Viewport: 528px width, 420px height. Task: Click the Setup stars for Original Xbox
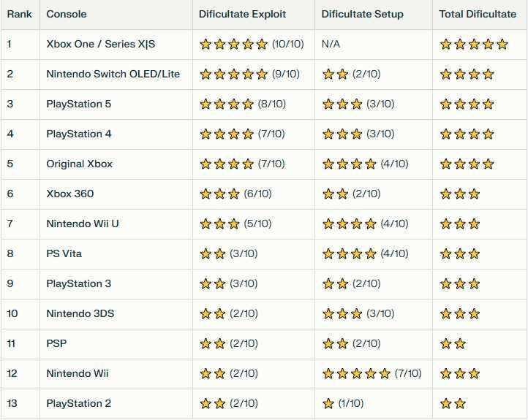pos(350,164)
